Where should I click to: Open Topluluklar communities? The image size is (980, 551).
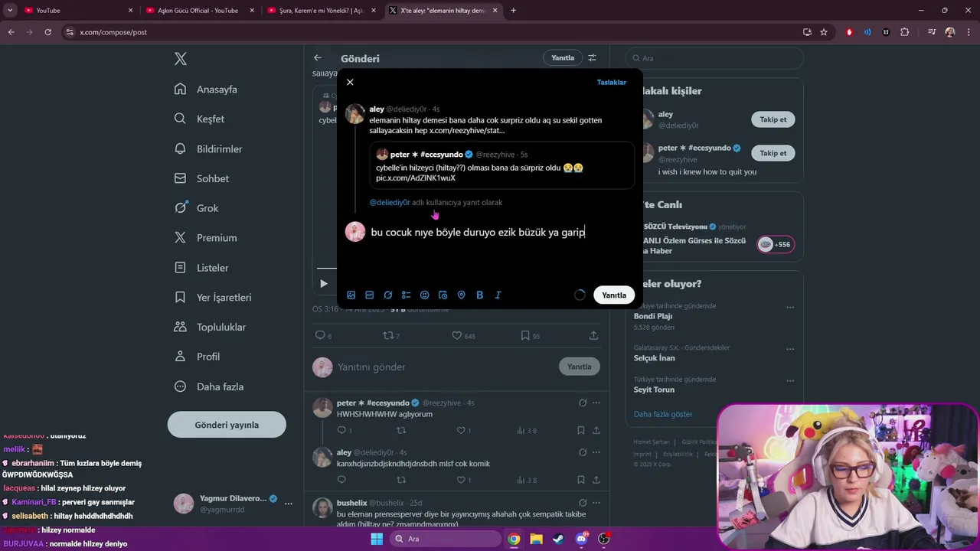pos(211,327)
